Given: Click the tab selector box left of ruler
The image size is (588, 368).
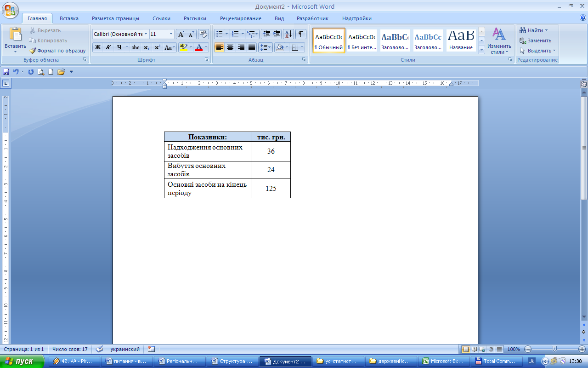Looking at the screenshot, I should tap(6, 83).
